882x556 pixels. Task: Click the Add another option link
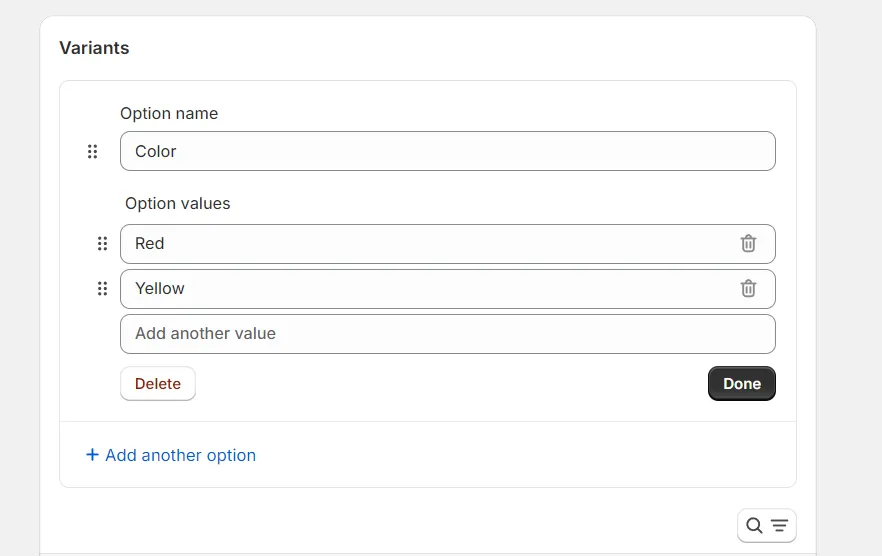coord(171,455)
